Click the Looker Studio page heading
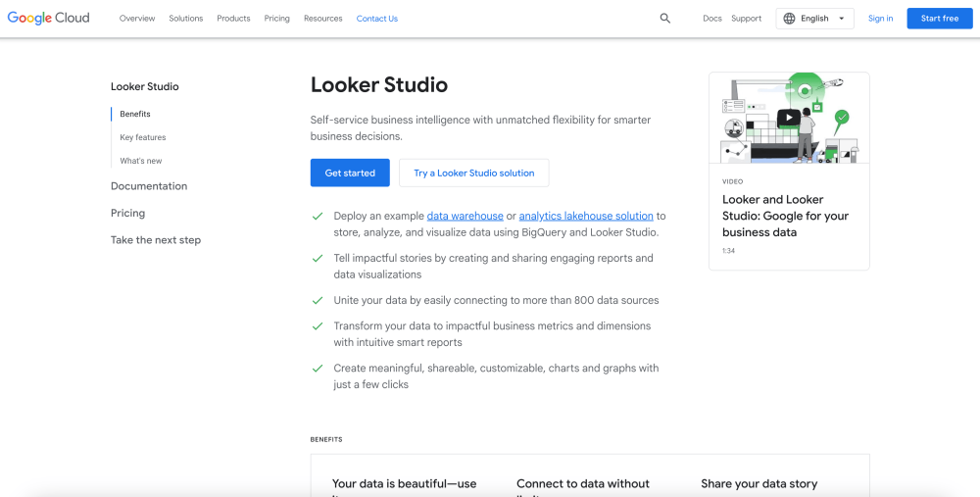Viewport: 980px width, 497px height. click(x=378, y=85)
